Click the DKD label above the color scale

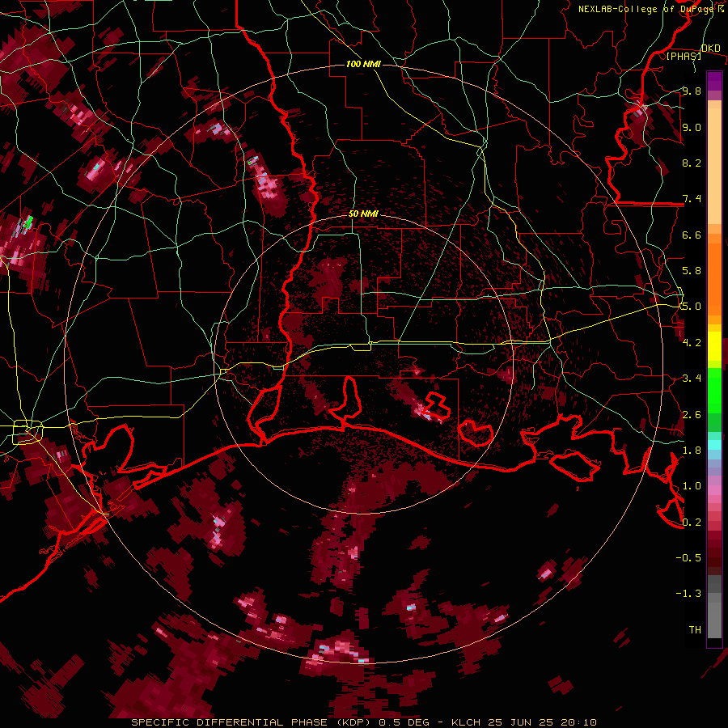click(710, 49)
